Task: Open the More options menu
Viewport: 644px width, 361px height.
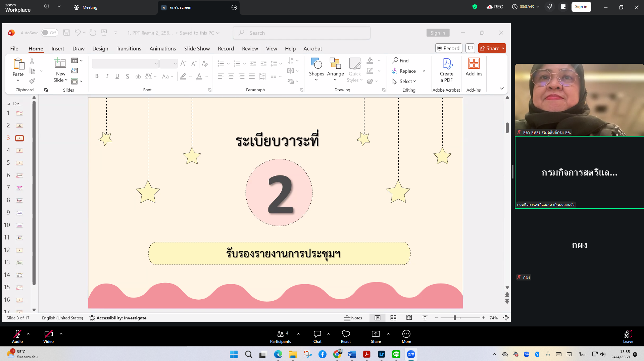Action: click(x=406, y=337)
